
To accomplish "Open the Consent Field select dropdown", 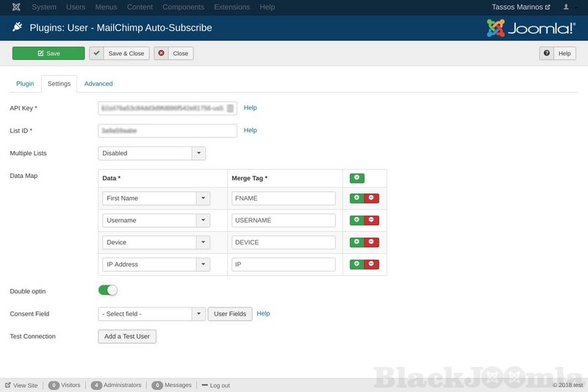I will point(198,314).
